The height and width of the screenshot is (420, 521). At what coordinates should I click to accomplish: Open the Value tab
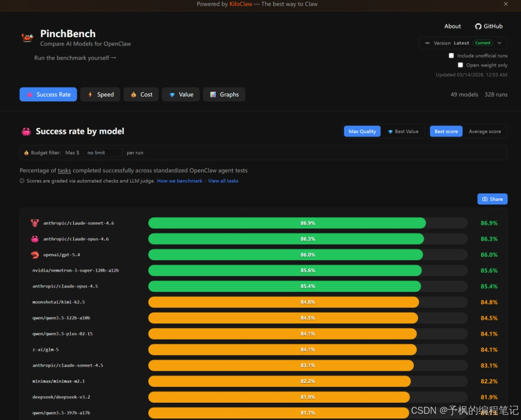pos(181,94)
